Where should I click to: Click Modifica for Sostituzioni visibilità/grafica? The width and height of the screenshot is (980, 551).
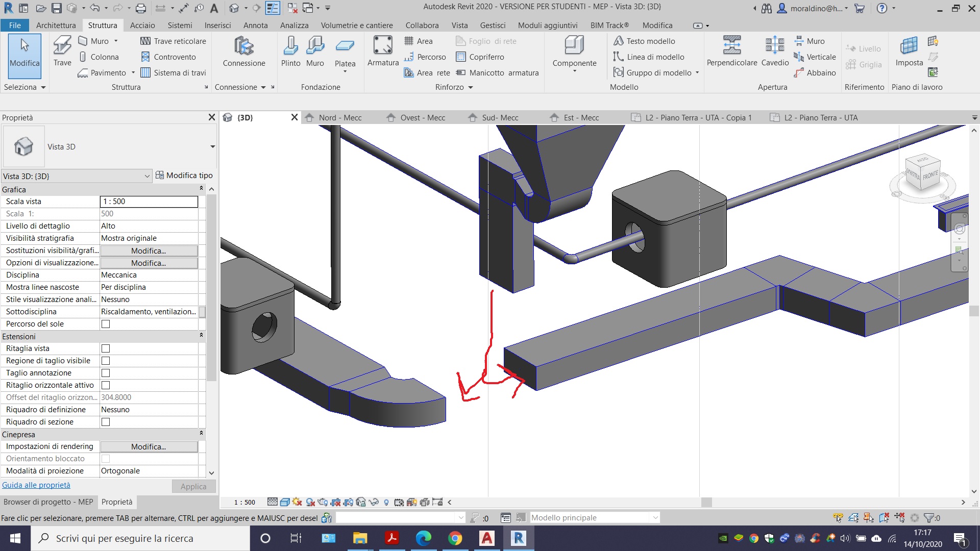point(149,251)
